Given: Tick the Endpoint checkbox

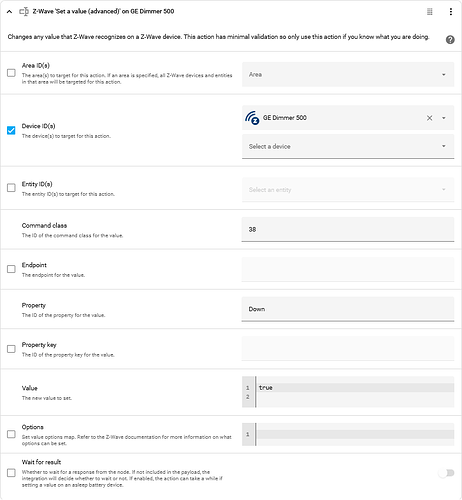Looking at the screenshot, I should (11, 269).
